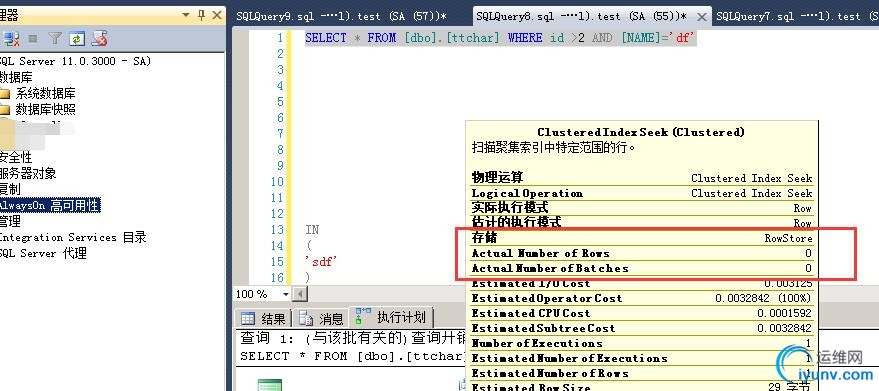Select the 复制 tree node
The height and width of the screenshot is (391, 879).
pyautogui.click(x=11, y=189)
